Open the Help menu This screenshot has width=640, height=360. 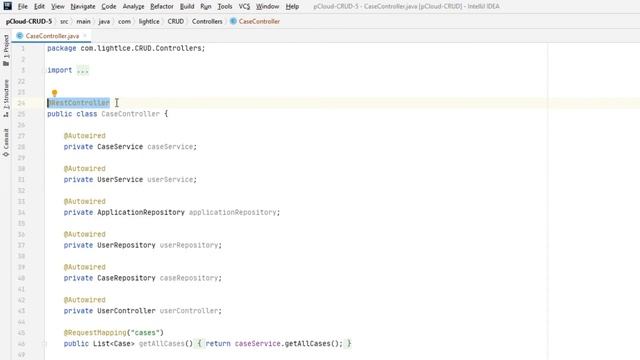coord(292,7)
